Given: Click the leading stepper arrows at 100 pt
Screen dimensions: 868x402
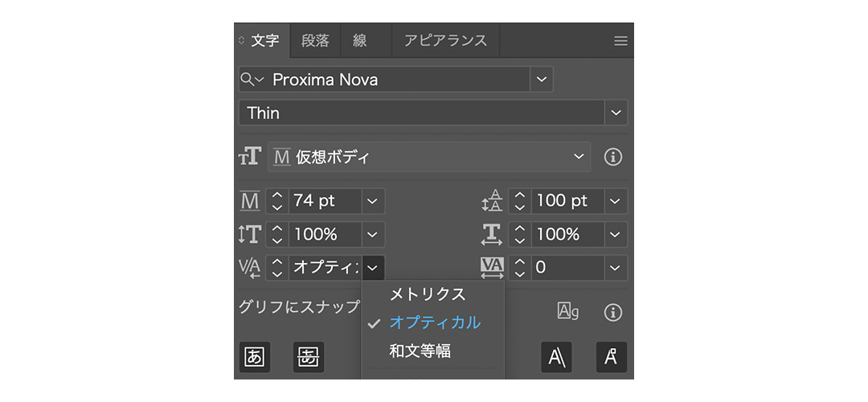Looking at the screenshot, I should [x=520, y=201].
